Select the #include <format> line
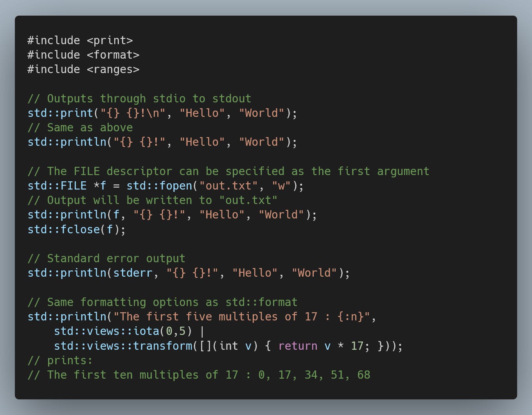Screen dimensions: 532x415 tap(83, 55)
